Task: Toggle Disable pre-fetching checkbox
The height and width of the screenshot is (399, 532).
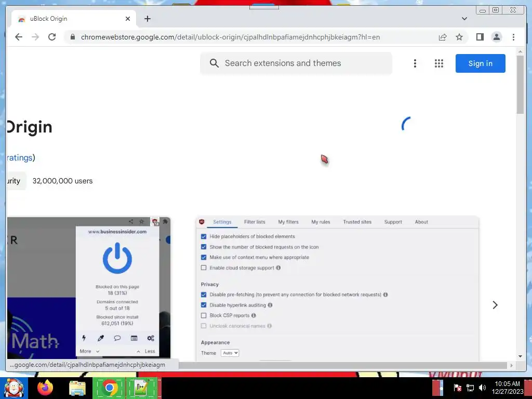Action: [204, 295]
